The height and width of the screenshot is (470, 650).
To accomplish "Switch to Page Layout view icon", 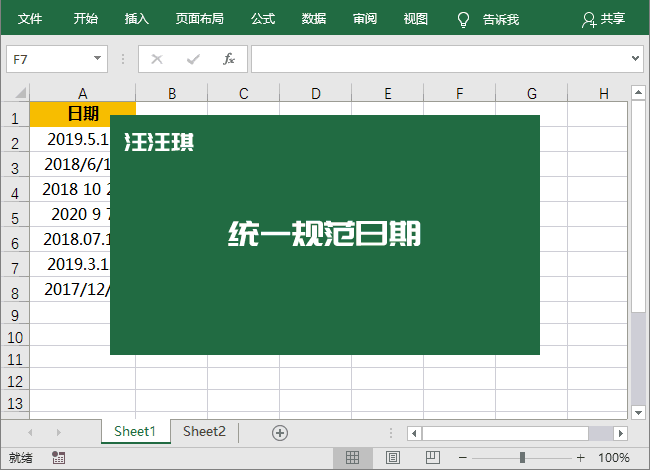I will pyautogui.click(x=393, y=458).
